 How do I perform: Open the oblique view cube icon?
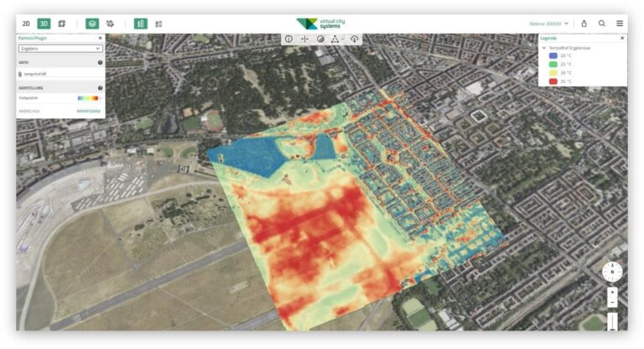(62, 23)
